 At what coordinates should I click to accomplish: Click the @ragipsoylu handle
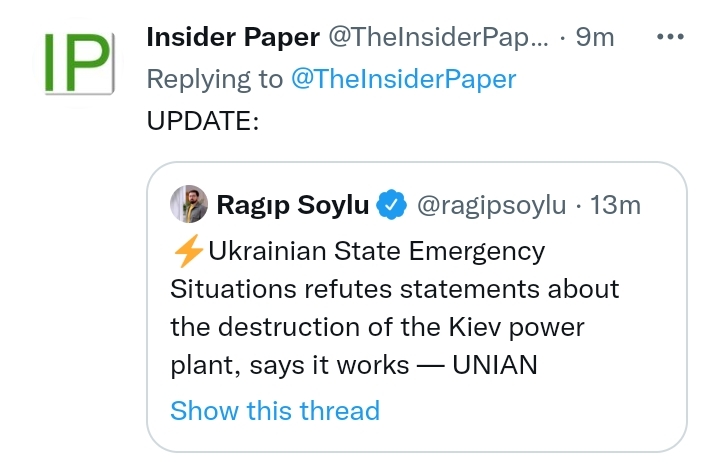point(490,206)
